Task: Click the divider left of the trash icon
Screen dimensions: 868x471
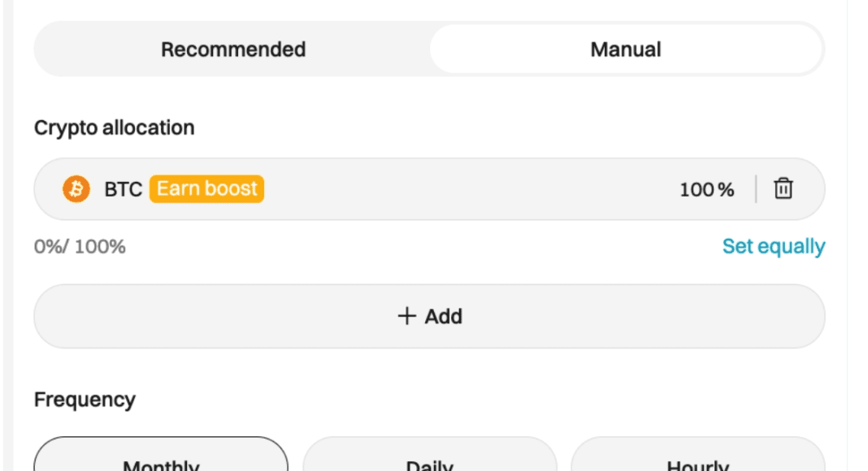Action: coord(756,189)
